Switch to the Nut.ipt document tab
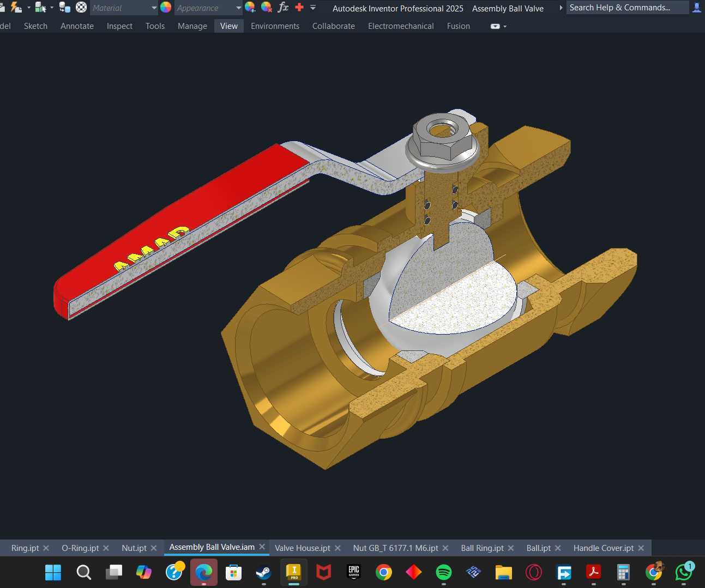The image size is (705, 588). 134,548
